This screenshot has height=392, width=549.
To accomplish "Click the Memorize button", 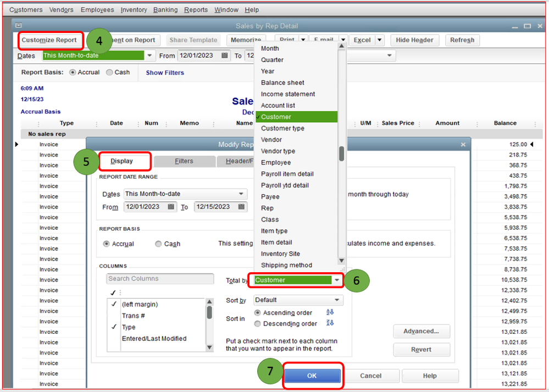I will coord(246,40).
